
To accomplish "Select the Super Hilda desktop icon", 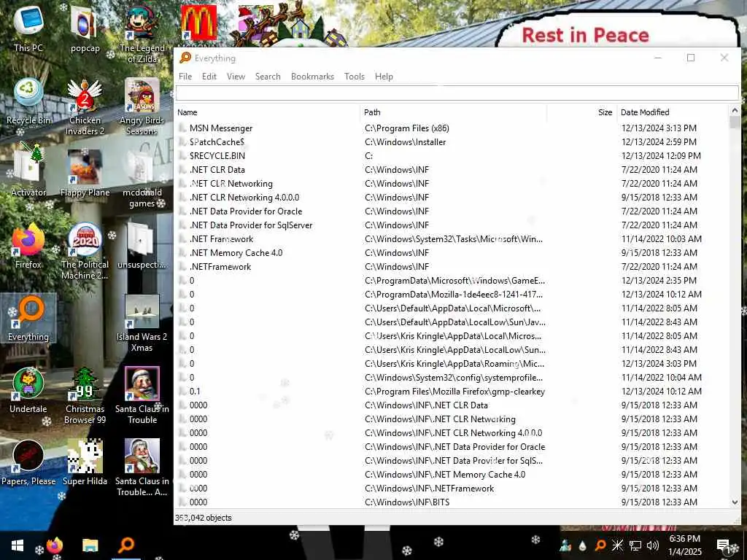I will point(85,463).
